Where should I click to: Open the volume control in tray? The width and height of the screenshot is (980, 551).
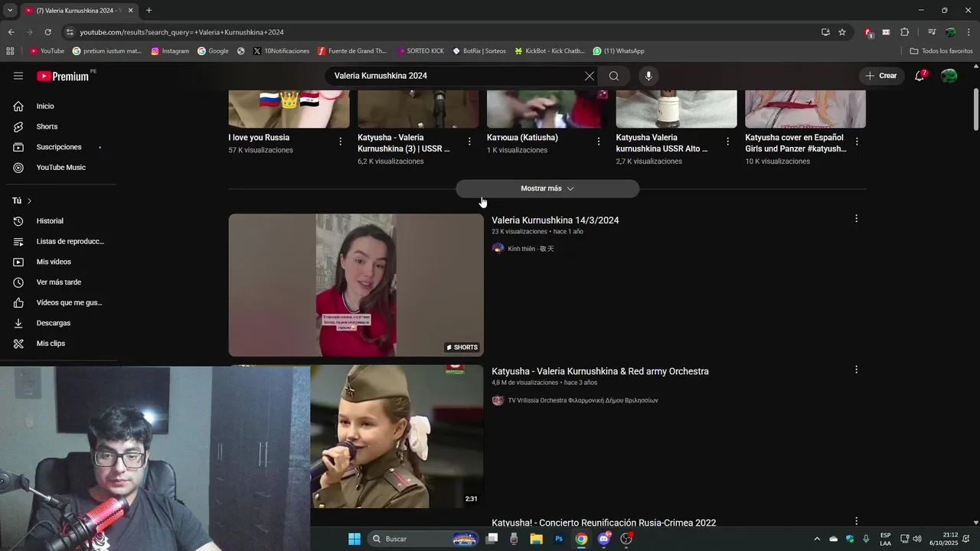coord(917,539)
